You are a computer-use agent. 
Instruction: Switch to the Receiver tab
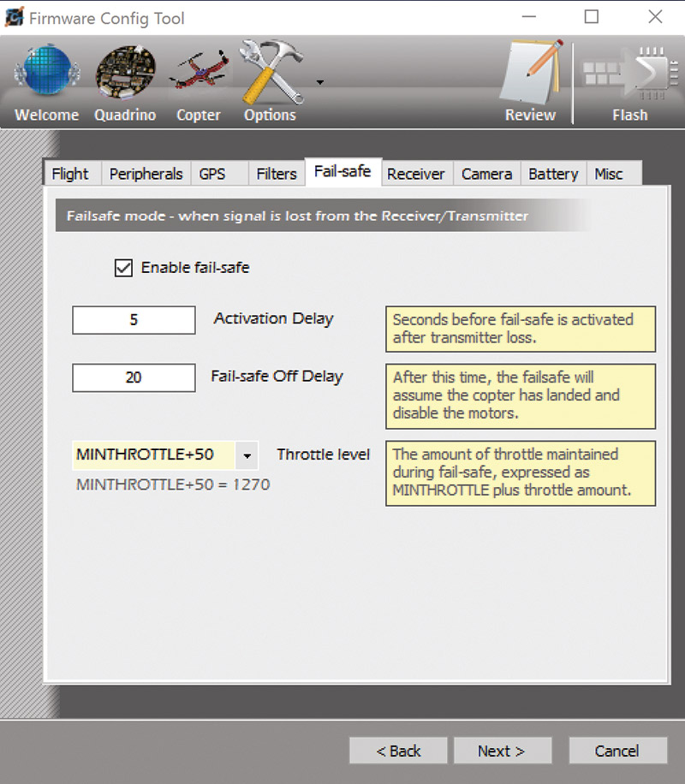pyautogui.click(x=416, y=174)
